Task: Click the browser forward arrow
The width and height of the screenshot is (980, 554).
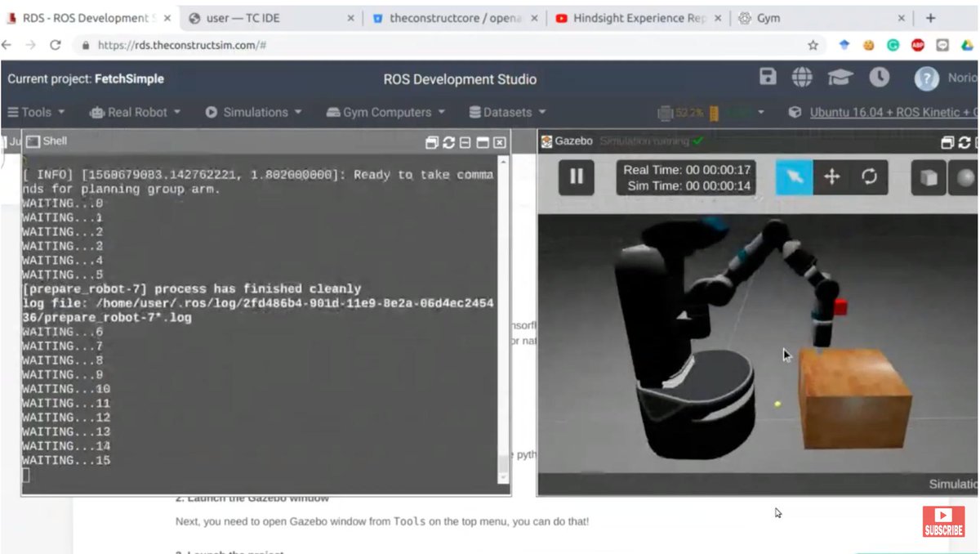Action: [x=30, y=45]
